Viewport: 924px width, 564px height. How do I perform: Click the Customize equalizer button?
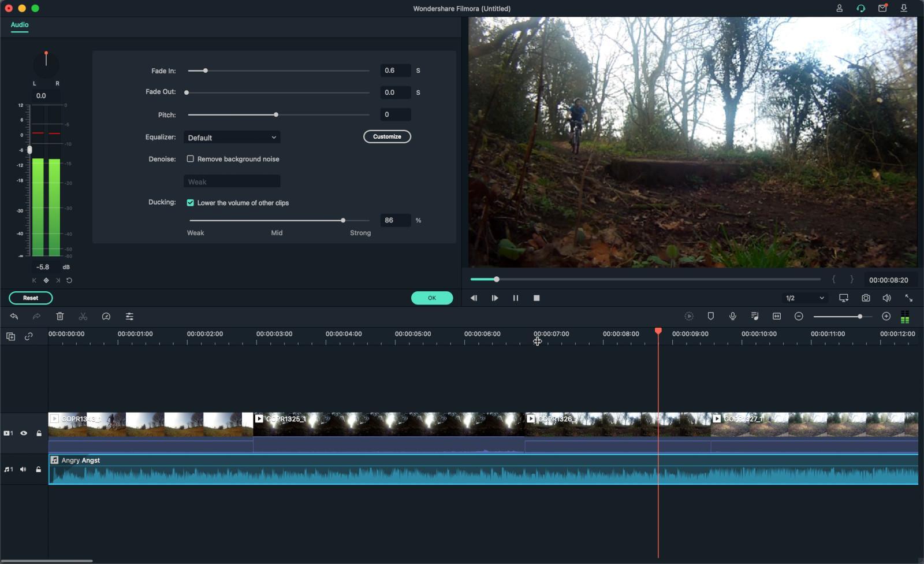(387, 137)
